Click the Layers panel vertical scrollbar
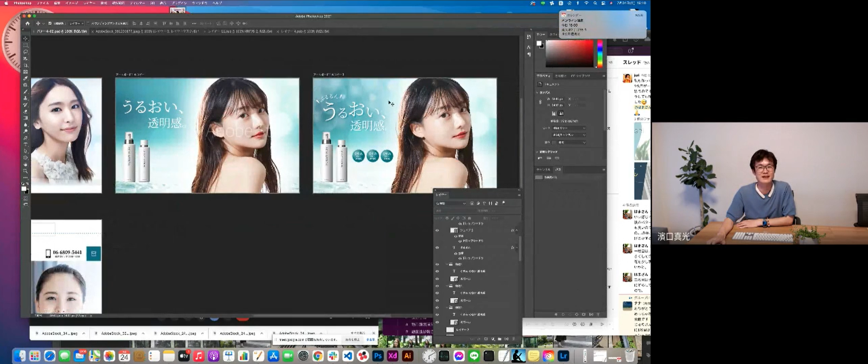868x364 pixels. (520, 248)
